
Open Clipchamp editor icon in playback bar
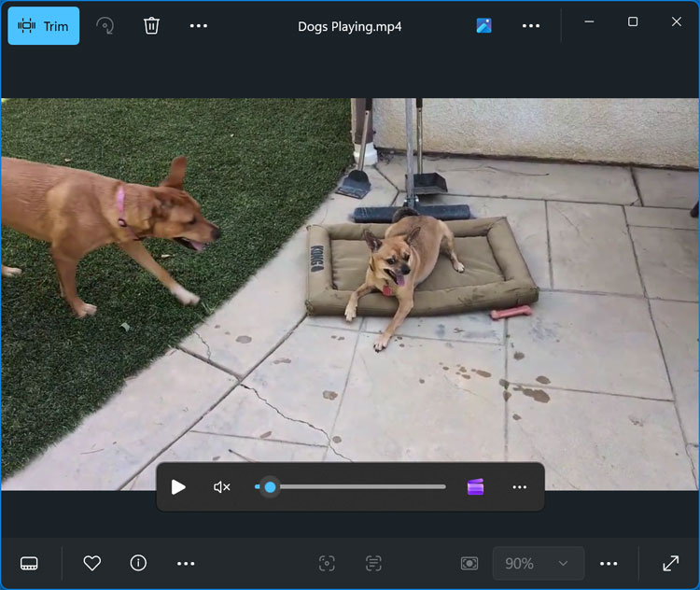[x=475, y=486]
